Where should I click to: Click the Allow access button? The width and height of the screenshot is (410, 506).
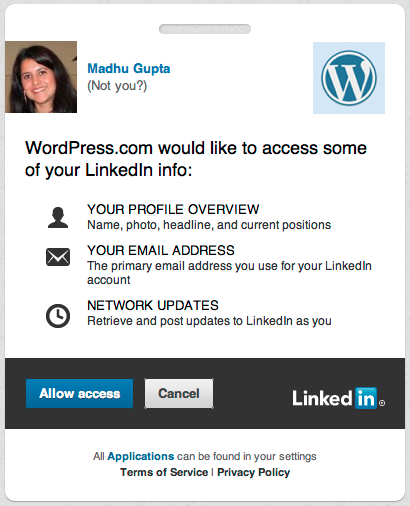(79, 393)
